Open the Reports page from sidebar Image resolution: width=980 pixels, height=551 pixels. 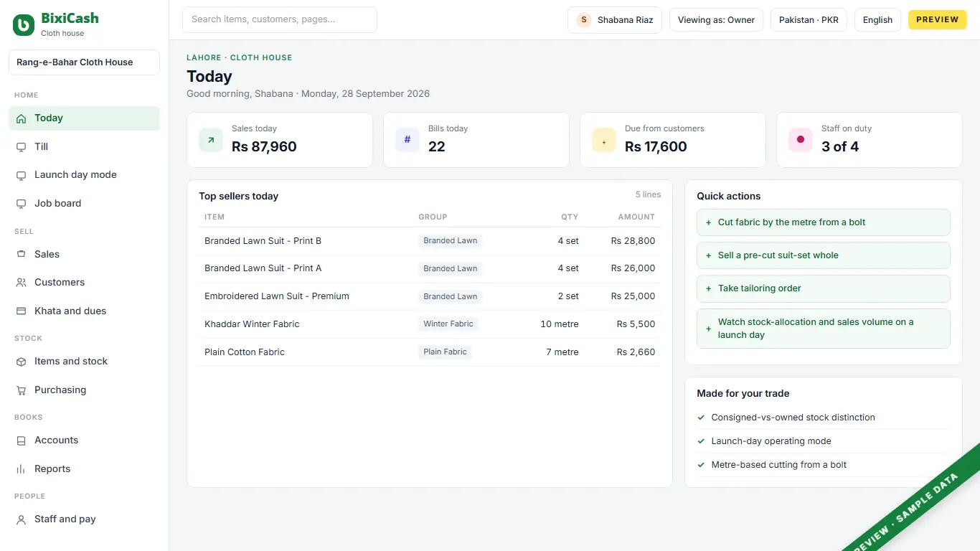pos(84,469)
